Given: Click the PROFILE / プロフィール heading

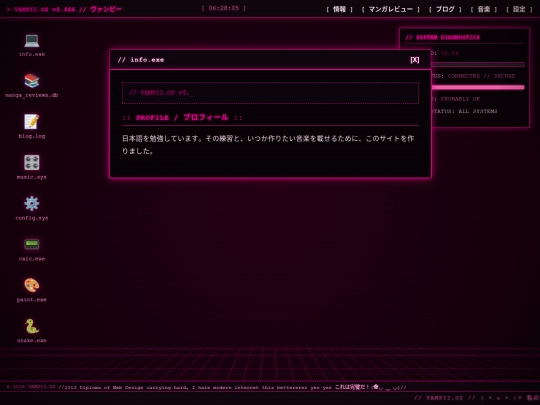Looking at the screenshot, I should [182, 117].
